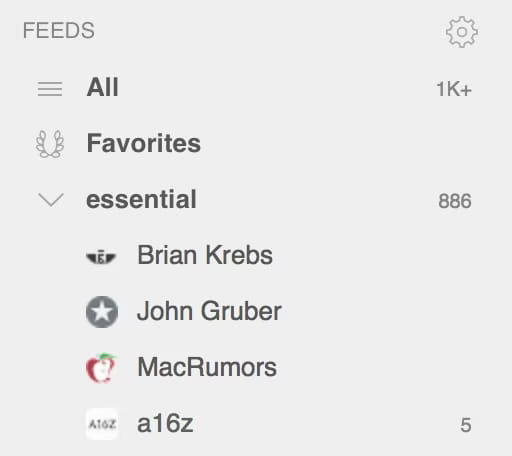Collapse the essential folder with its chevron
The width and height of the screenshot is (512, 456).
[51, 200]
